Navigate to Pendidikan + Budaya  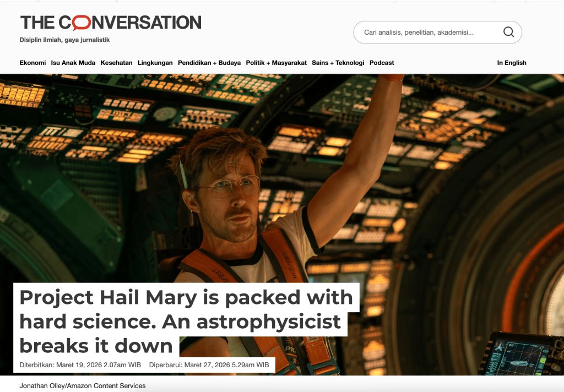coord(209,63)
